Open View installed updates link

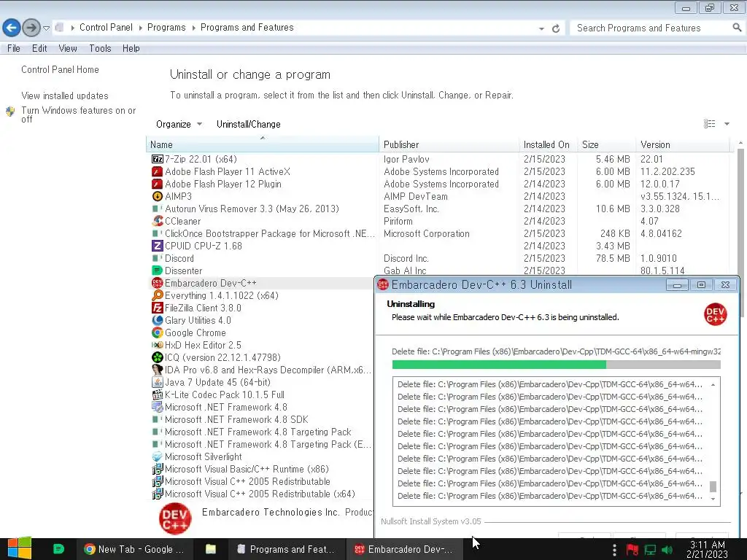[65, 96]
